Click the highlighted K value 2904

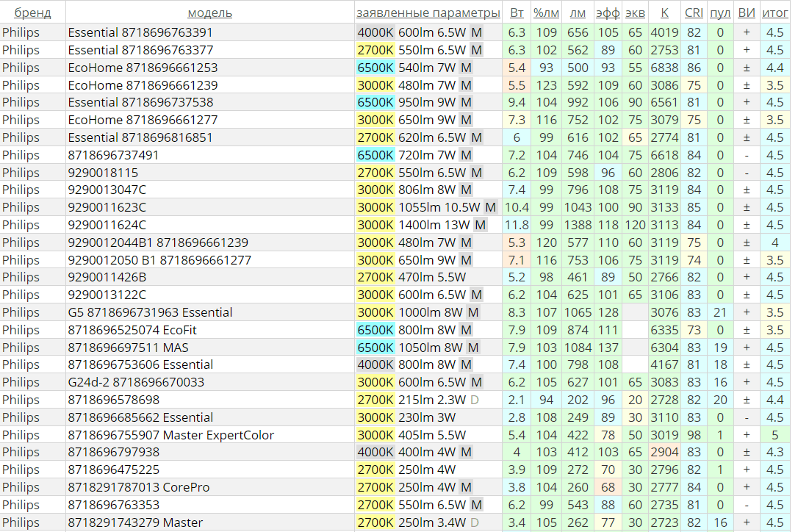(664, 453)
